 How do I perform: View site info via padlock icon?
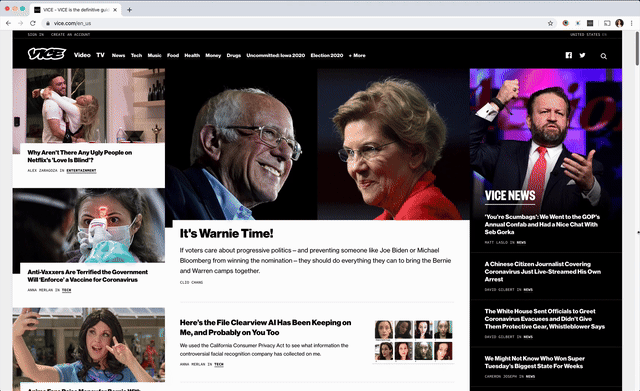tap(48, 23)
